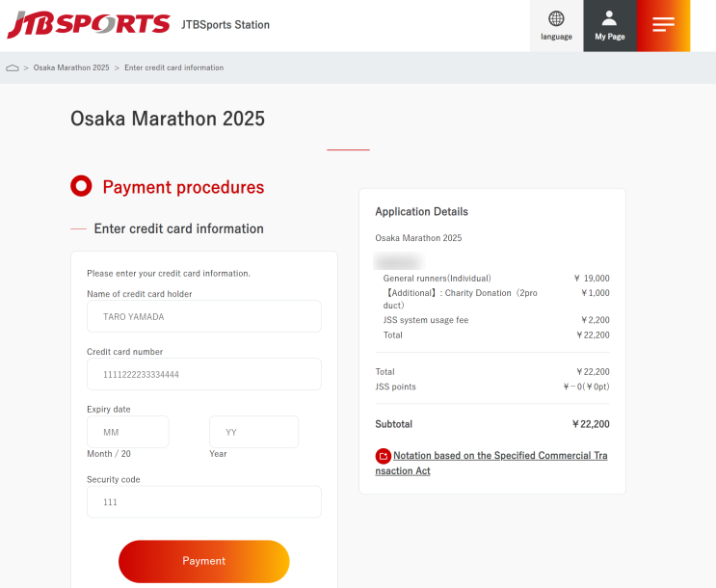Click the YY expiry year field
Viewport: 716px width, 588px height.
tap(253, 432)
